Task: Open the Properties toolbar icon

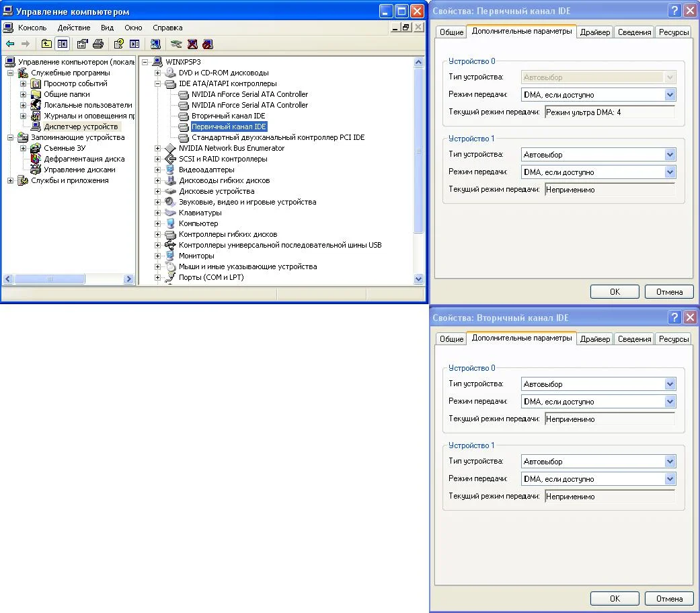Action: (82, 44)
